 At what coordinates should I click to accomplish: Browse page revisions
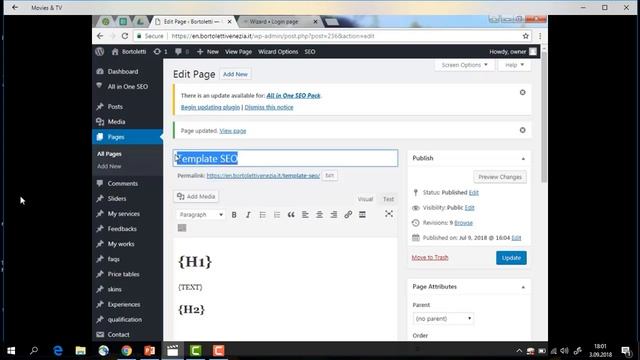pyautogui.click(x=463, y=222)
